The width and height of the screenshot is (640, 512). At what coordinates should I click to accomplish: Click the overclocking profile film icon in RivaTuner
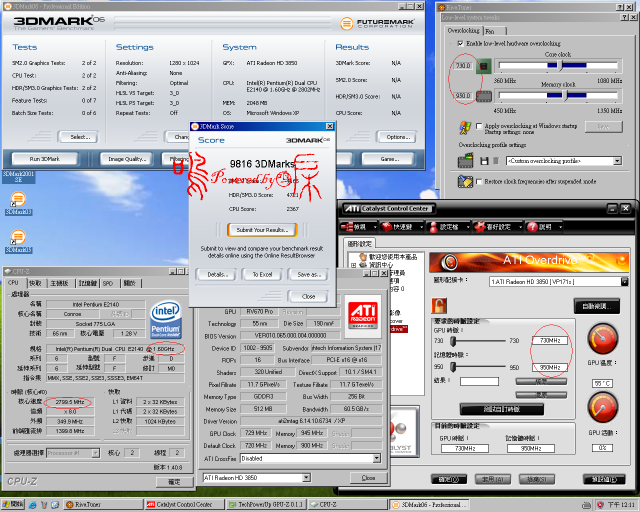click(465, 160)
